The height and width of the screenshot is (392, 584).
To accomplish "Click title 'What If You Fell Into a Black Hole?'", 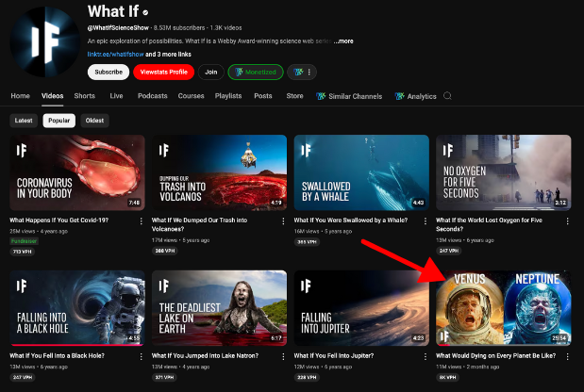I will coord(57,355).
